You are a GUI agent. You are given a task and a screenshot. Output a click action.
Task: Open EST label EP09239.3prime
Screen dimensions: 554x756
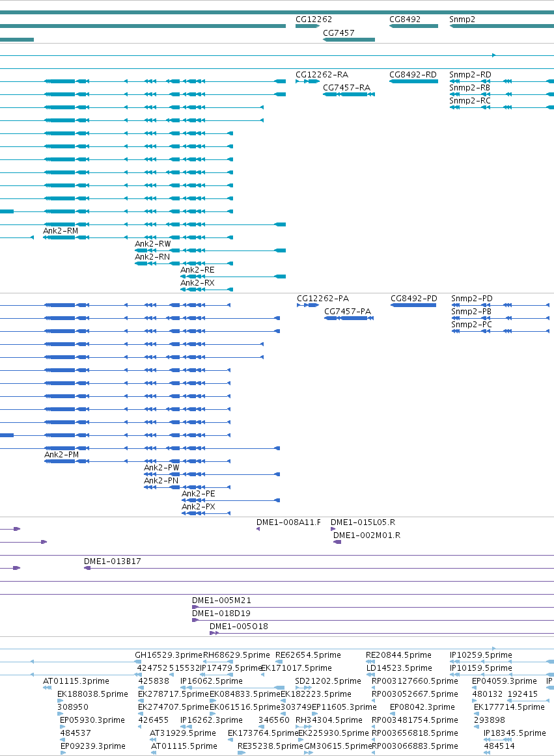point(92,746)
